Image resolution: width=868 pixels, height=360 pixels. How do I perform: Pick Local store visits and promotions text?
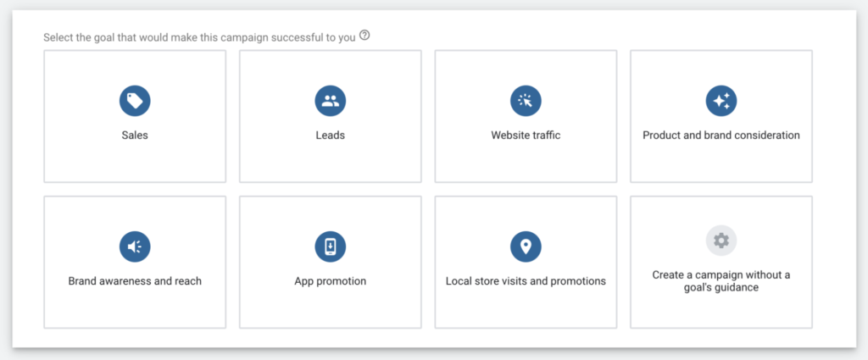coord(526,281)
